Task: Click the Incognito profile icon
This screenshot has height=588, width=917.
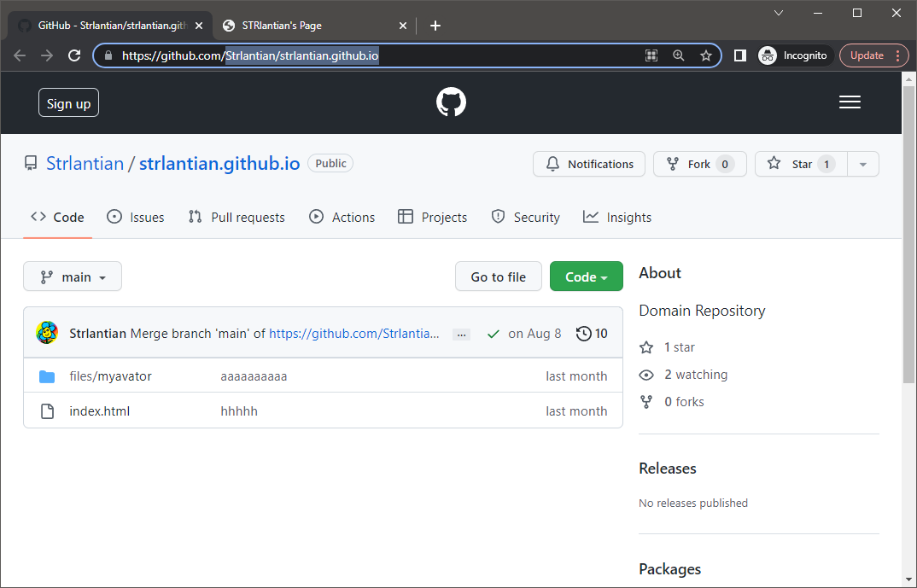Action: pyautogui.click(x=768, y=55)
